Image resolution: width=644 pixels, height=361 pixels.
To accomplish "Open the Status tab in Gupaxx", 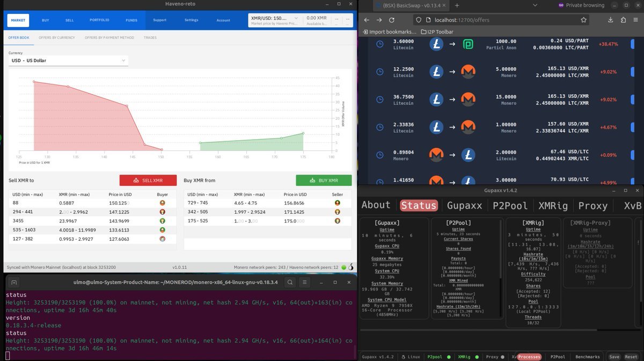I will [419, 205].
